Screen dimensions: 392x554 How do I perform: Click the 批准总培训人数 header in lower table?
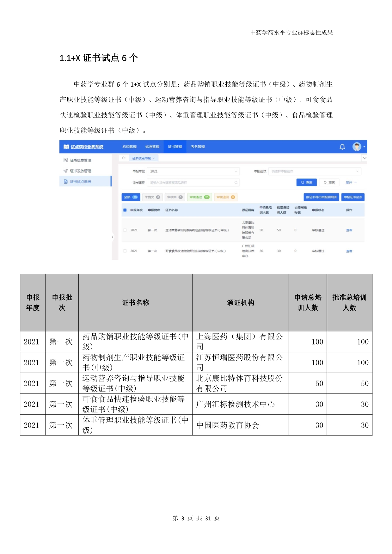(349, 303)
